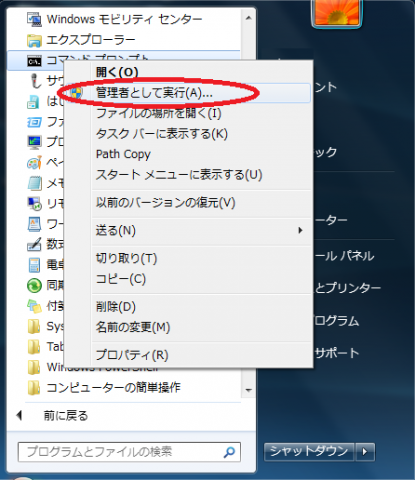Open the コンピューターの簡単操作 folder

(x=114, y=388)
